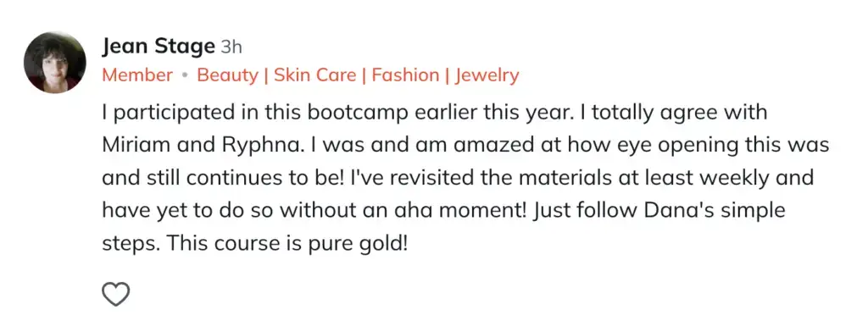Click the dot separator after Member
This screenshot has width=868, height=332.
186,76
